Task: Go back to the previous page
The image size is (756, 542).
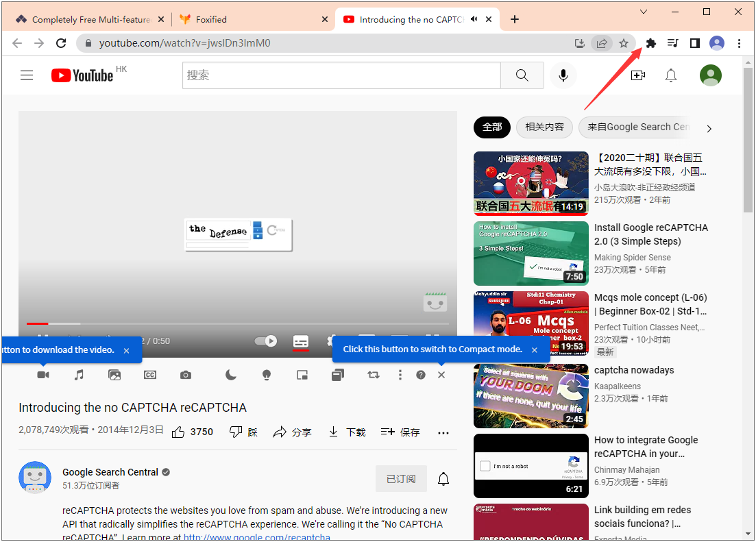Action: tap(17, 43)
